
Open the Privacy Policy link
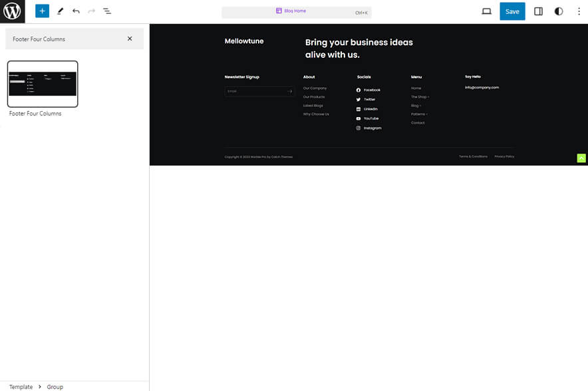click(x=504, y=156)
